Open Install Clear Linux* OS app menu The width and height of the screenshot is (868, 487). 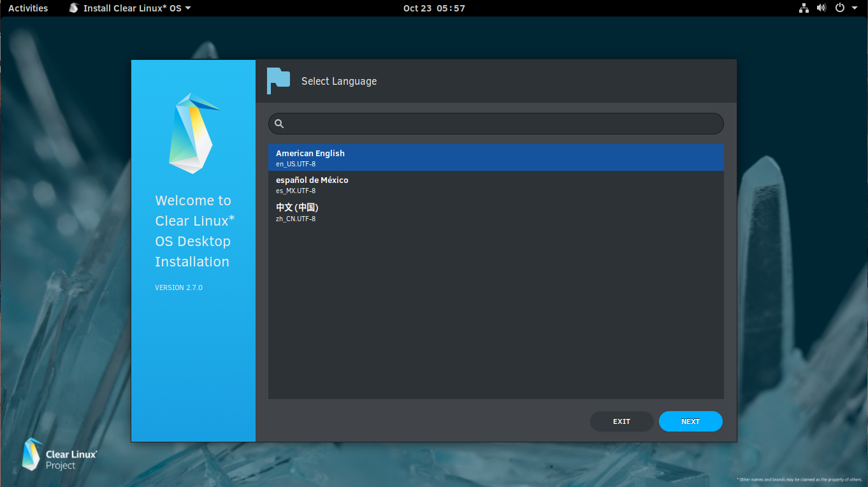tap(130, 8)
